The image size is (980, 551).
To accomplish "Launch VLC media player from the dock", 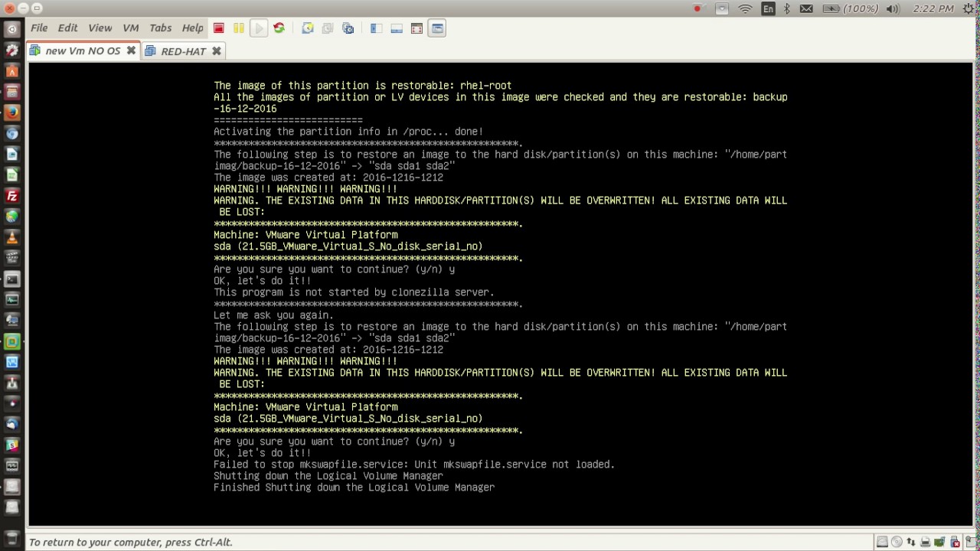I will [11, 237].
